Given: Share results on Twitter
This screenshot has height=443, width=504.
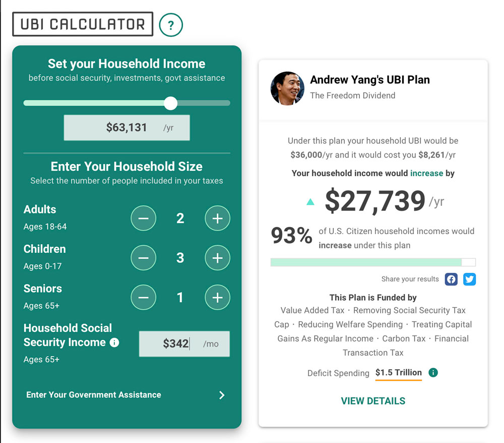Looking at the screenshot, I should coord(470,279).
